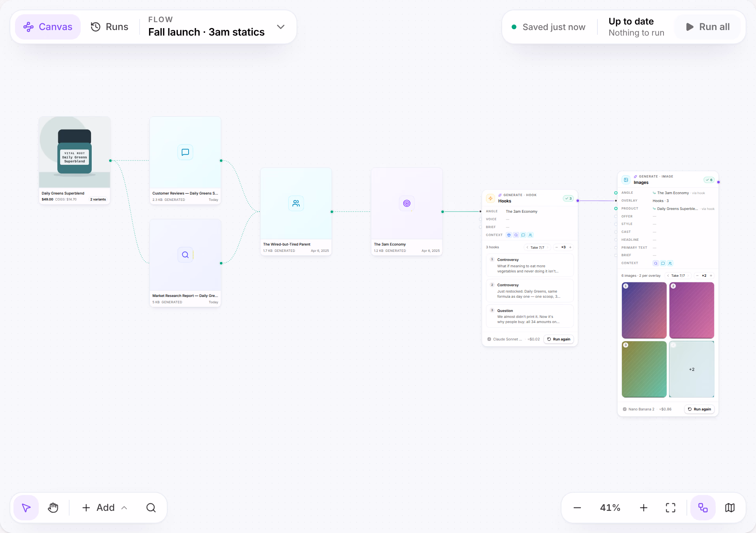Open the first Controversy hook card
Image resolution: width=756 pixels, height=533 pixels.
click(x=530, y=265)
